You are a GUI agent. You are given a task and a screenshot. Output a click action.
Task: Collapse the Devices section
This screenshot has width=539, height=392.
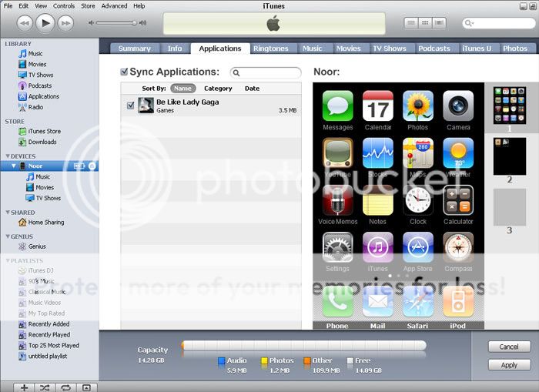7,156
